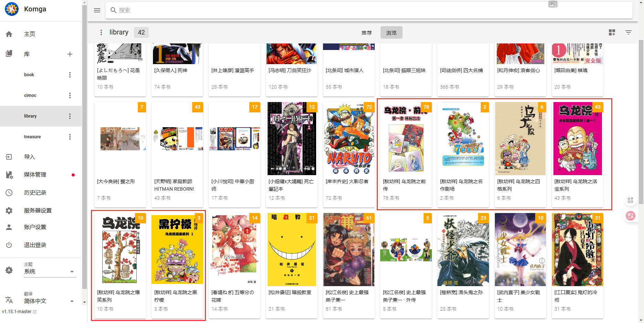
Task: Open the NARUTO series cover thumbnail
Action: coord(349,139)
